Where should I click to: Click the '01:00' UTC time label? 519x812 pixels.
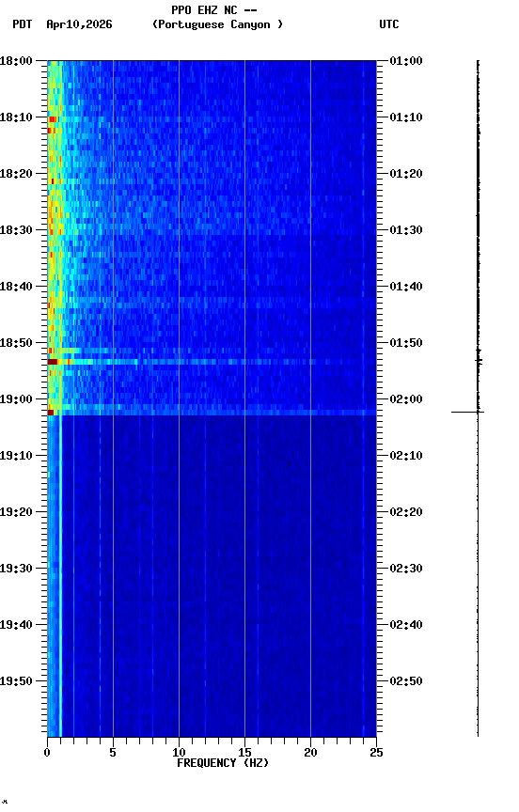coord(406,61)
